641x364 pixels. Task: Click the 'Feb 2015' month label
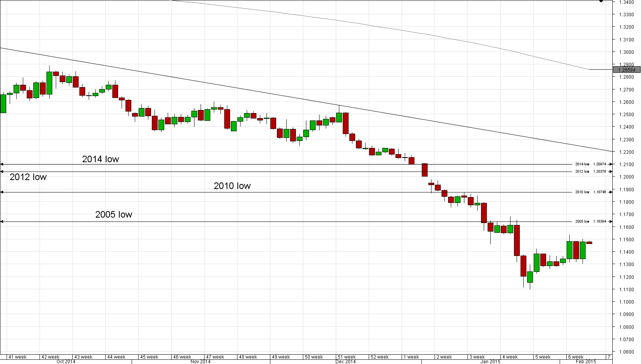586,362
